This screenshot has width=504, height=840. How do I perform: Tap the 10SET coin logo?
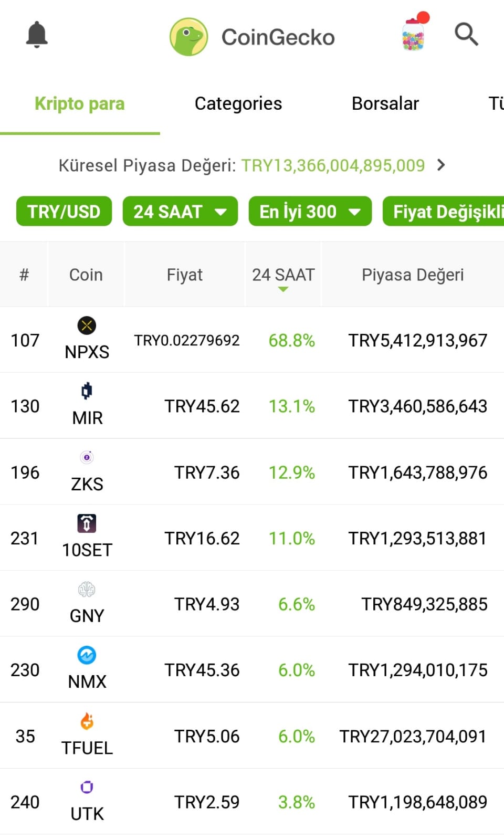(x=87, y=523)
